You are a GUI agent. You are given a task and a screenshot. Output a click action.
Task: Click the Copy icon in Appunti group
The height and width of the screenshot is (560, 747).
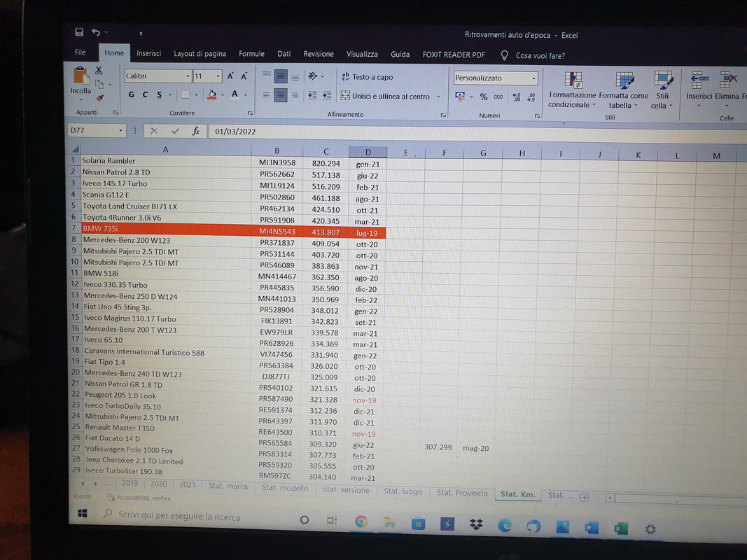pos(99,84)
